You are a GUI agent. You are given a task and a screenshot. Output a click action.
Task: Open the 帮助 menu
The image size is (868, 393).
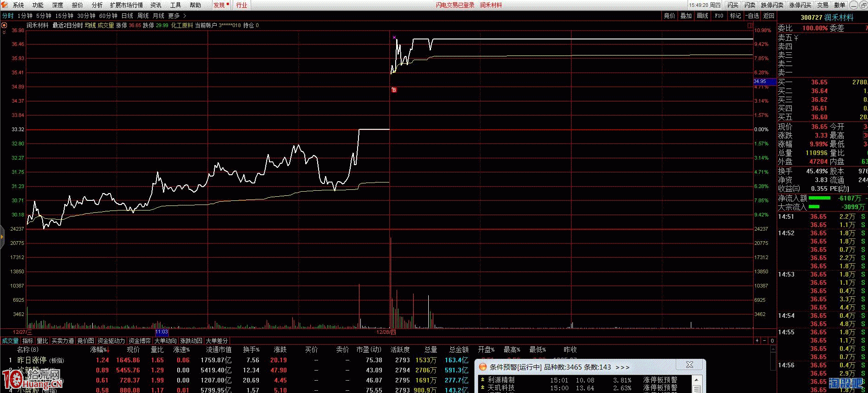196,5
